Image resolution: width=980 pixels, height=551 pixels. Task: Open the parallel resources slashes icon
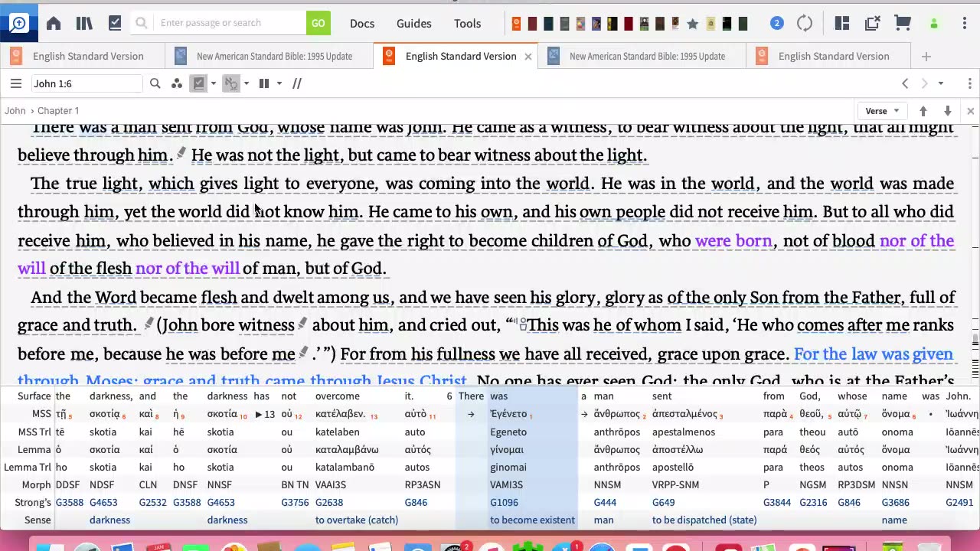pos(297,83)
